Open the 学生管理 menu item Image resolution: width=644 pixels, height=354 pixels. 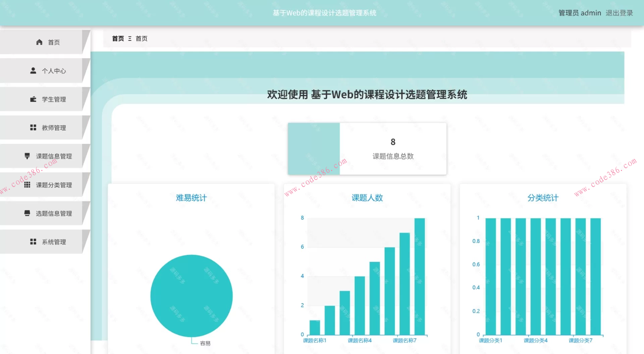pos(54,99)
